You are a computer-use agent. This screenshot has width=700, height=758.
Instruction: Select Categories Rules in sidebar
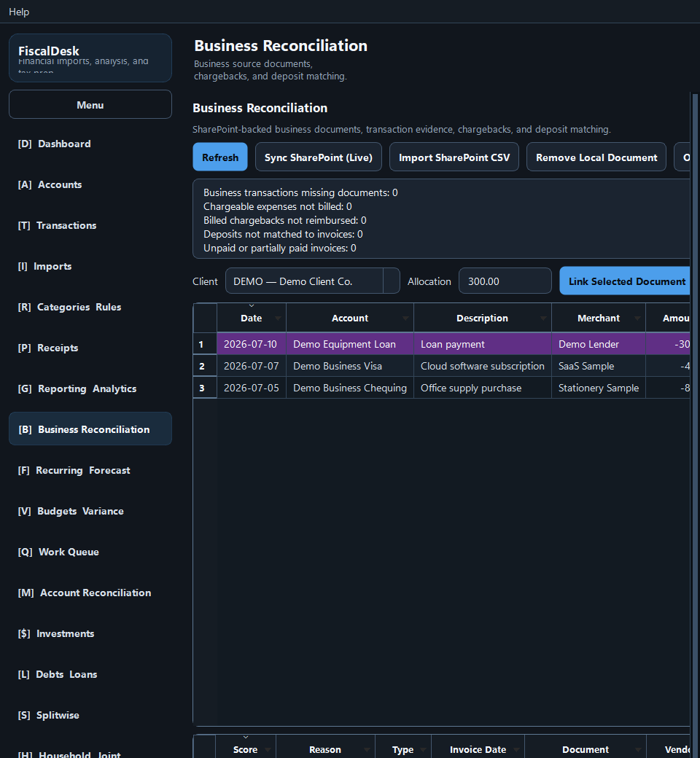(x=90, y=307)
